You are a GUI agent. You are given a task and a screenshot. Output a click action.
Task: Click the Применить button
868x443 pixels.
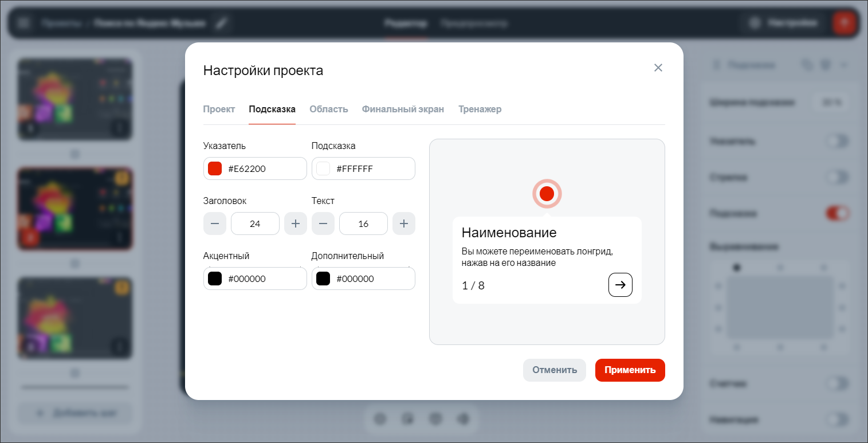point(630,370)
